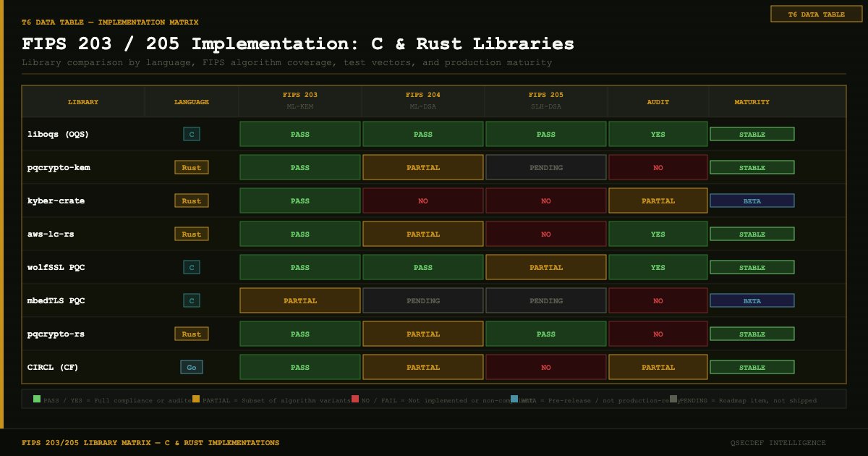Click the BETA maturity badge for mbedTLS PQC
The height and width of the screenshot is (456, 868).
pos(752,300)
